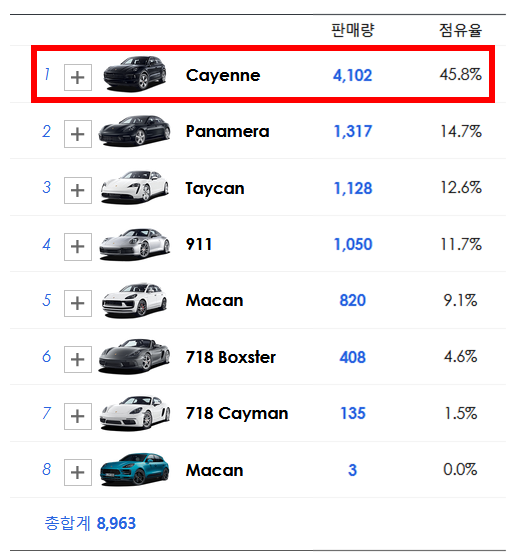The image size is (529, 560).
Task: Click the 718 Cayman model name
Action: click(237, 414)
